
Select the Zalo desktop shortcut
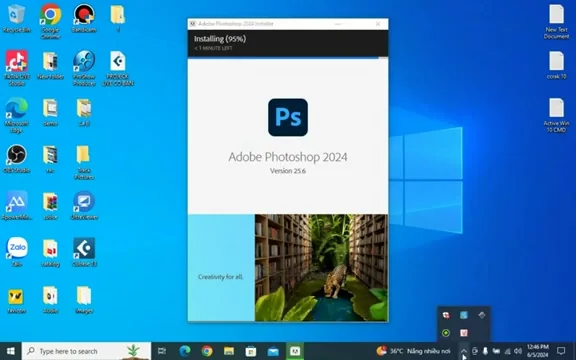(16, 252)
